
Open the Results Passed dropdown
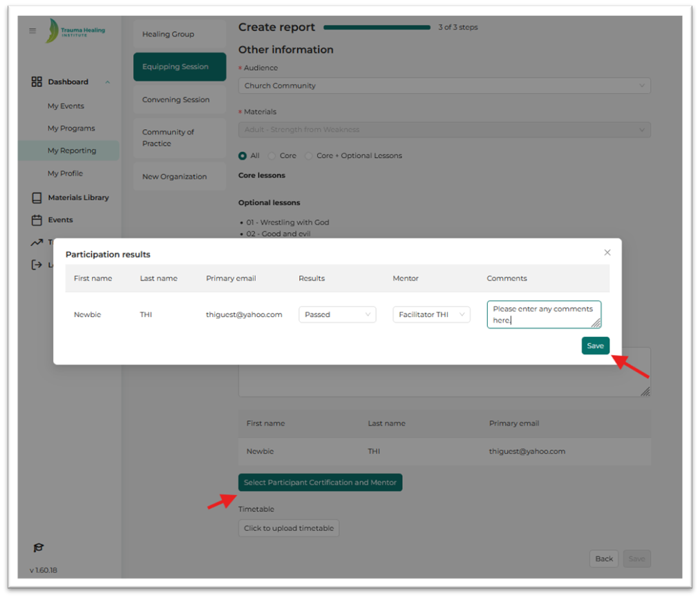pos(337,315)
